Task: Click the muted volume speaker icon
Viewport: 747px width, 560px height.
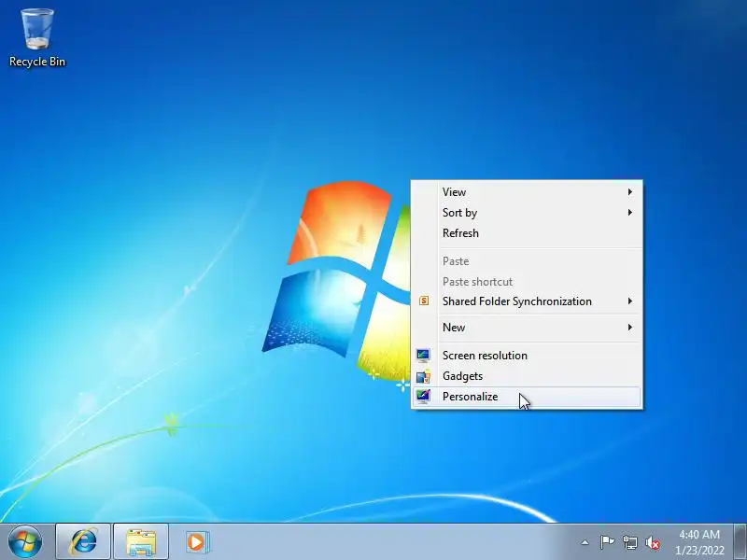Action: (652, 542)
